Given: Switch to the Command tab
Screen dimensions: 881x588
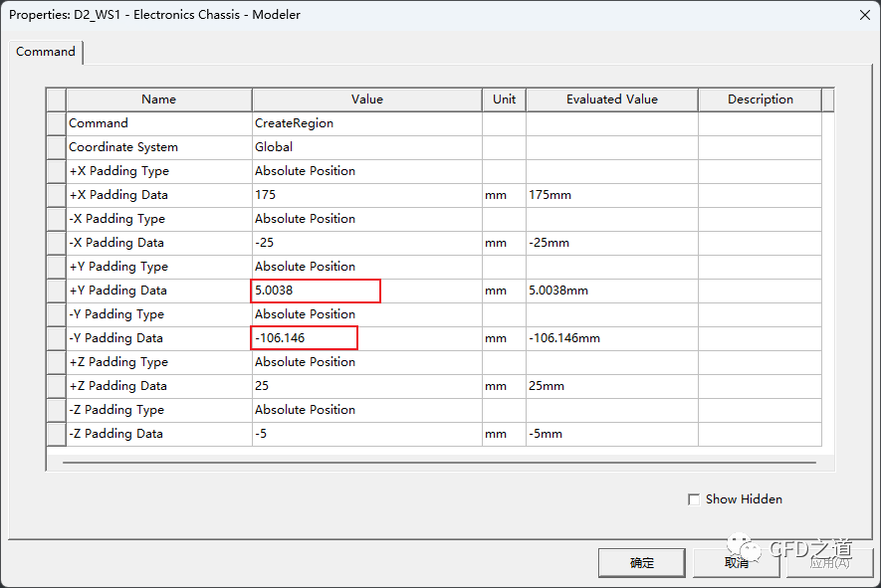Looking at the screenshot, I should tap(46, 52).
